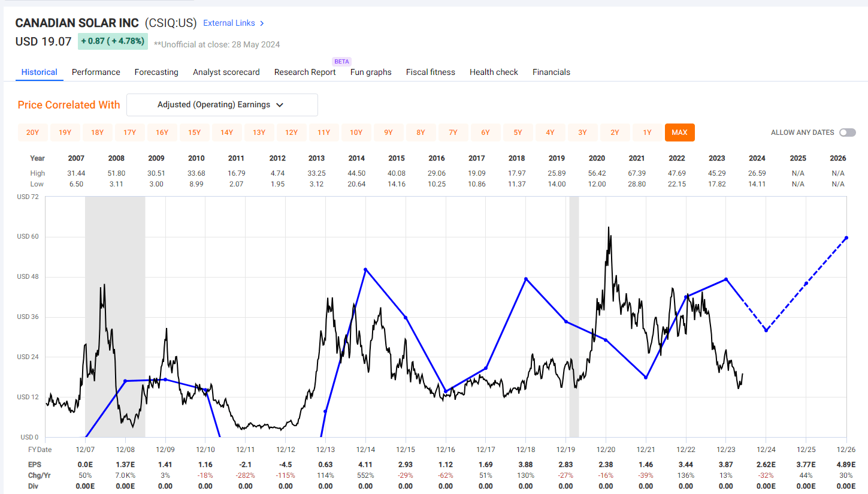Open the Fun graphs tab
This screenshot has width=868, height=494.
click(370, 72)
